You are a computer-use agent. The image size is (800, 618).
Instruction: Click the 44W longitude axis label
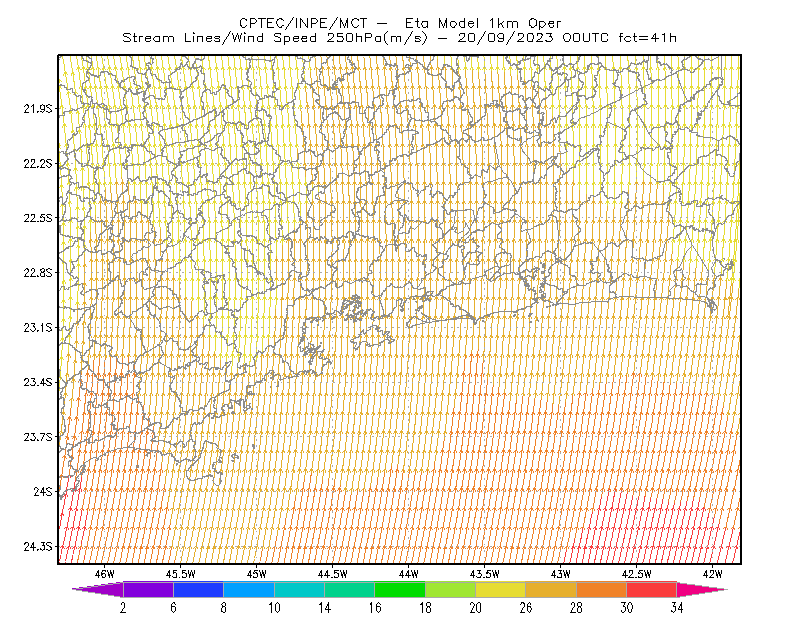point(409,574)
